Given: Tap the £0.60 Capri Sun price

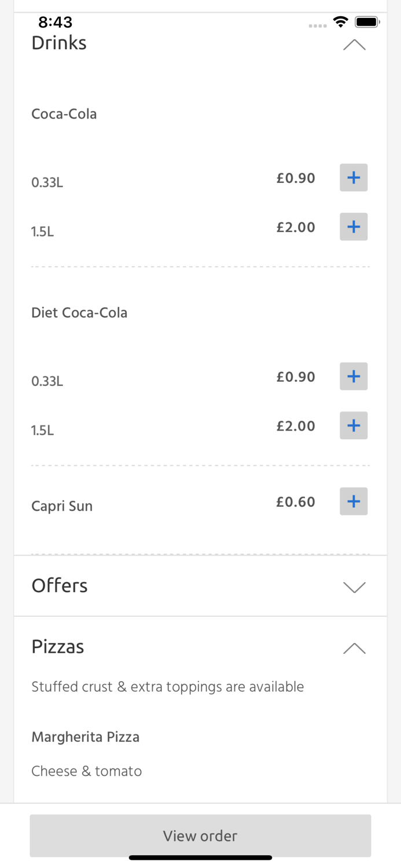Looking at the screenshot, I should (x=296, y=501).
